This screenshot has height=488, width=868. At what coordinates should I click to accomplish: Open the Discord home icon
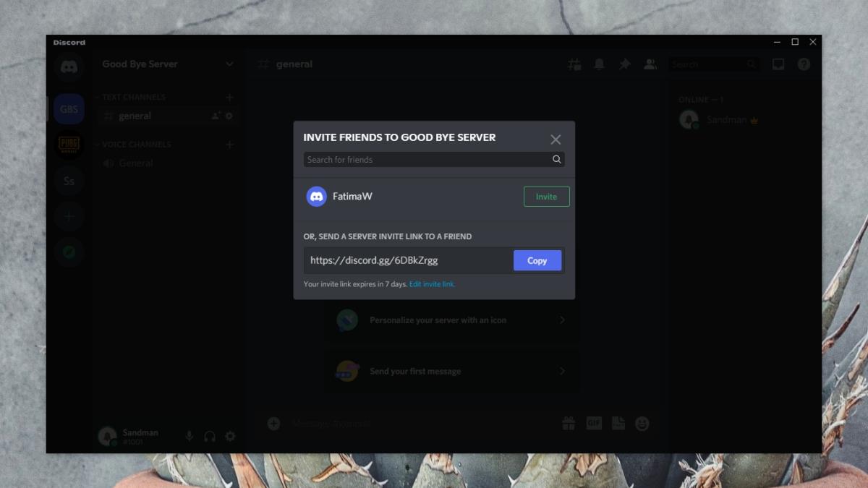click(x=69, y=68)
